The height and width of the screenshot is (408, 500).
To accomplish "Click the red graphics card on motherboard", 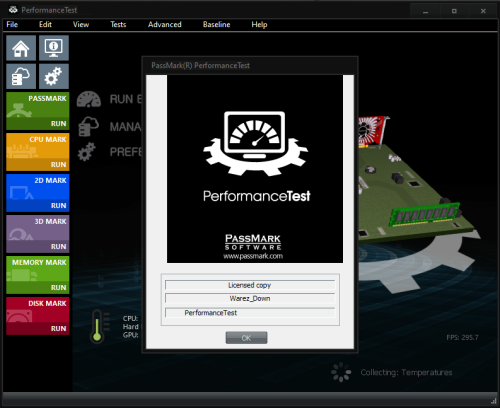I will coord(373,131).
